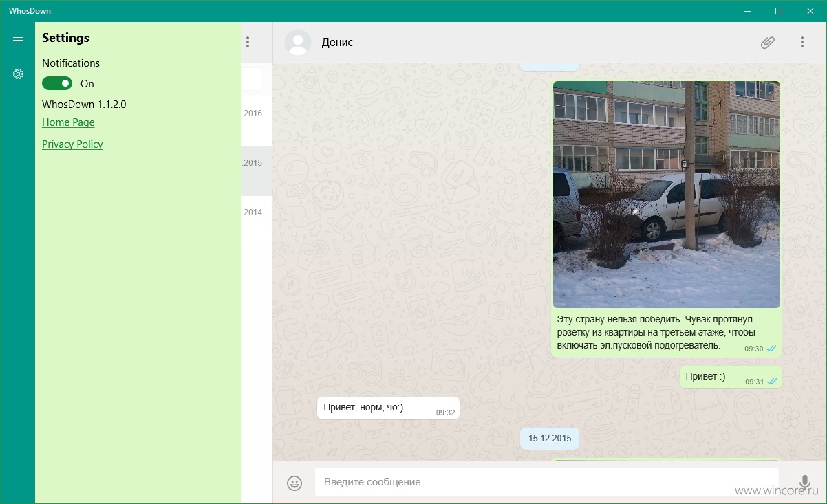Minimize the WhosDown window
827x504 pixels.
pos(747,11)
